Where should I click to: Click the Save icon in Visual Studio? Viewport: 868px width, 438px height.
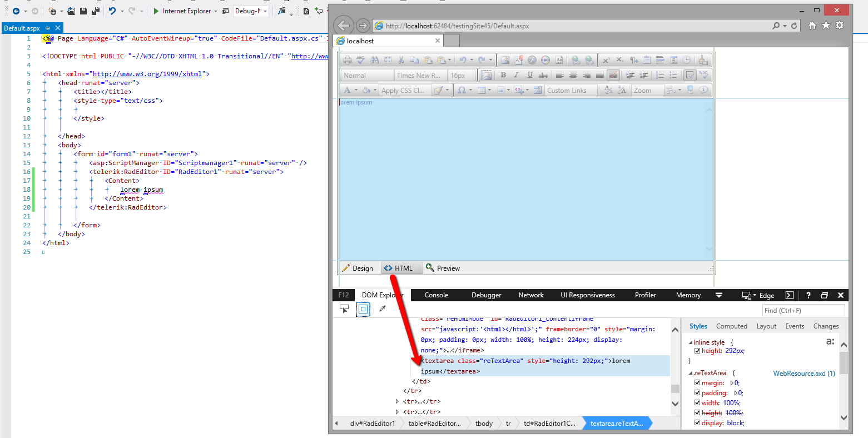coord(83,11)
